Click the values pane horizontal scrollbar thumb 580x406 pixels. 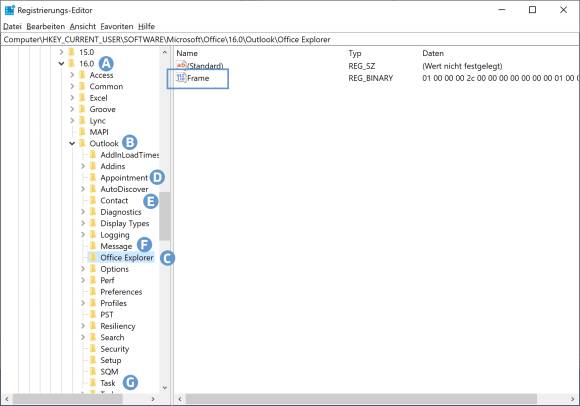[361, 399]
